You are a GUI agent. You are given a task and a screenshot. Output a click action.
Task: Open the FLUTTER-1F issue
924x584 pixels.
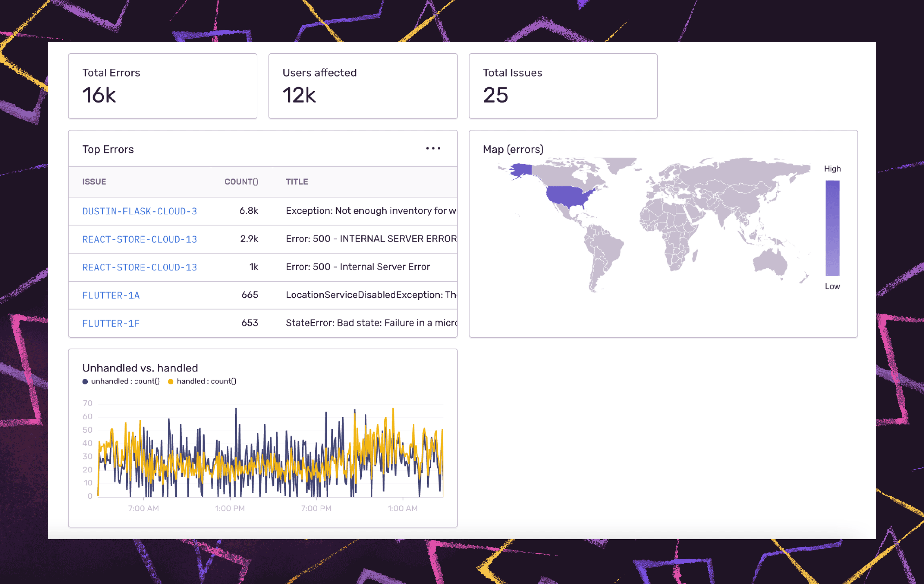point(110,323)
